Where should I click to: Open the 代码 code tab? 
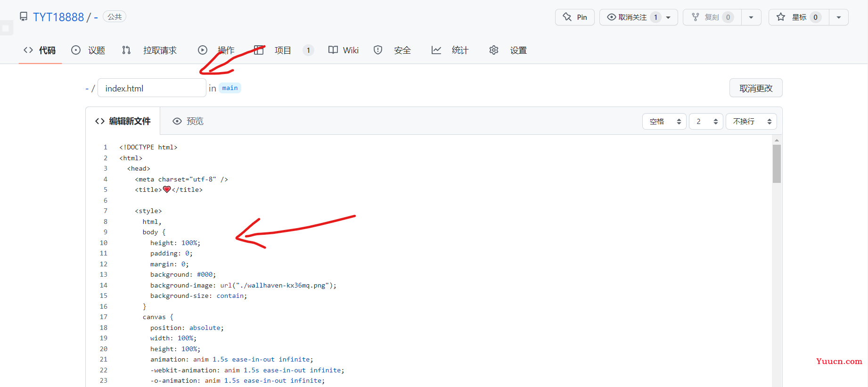pos(40,50)
